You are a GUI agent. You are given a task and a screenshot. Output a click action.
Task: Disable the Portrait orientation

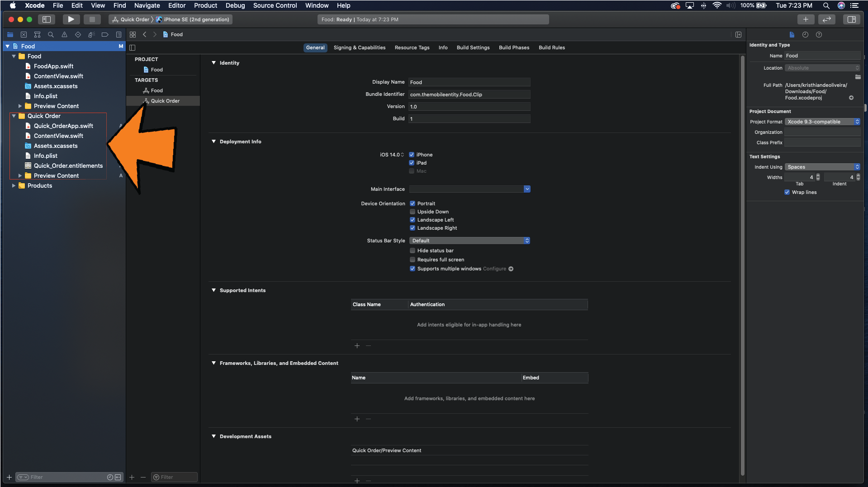(x=413, y=203)
